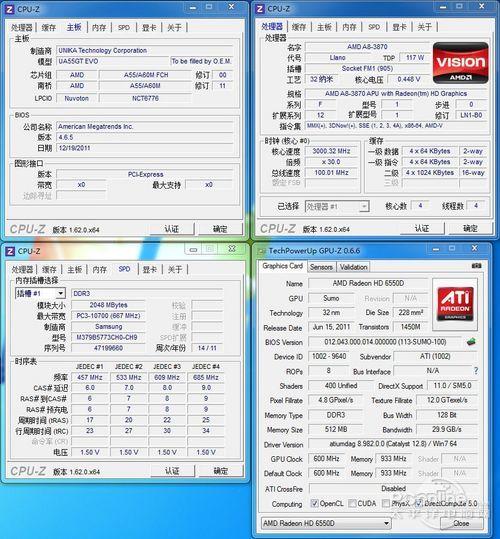Click the Socket FM1 (905) package field
500x539 pixels.
pos(367,68)
